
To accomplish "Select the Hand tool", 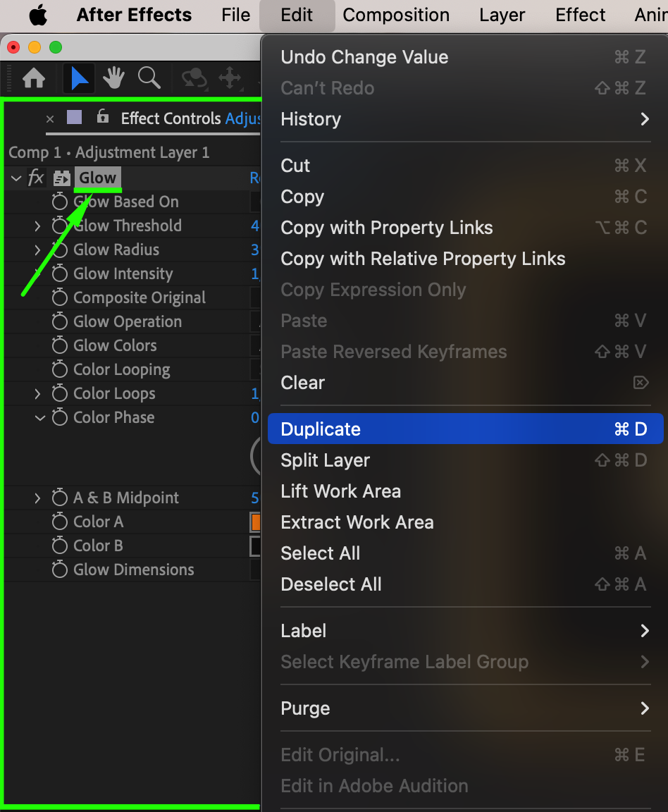I will [x=114, y=78].
